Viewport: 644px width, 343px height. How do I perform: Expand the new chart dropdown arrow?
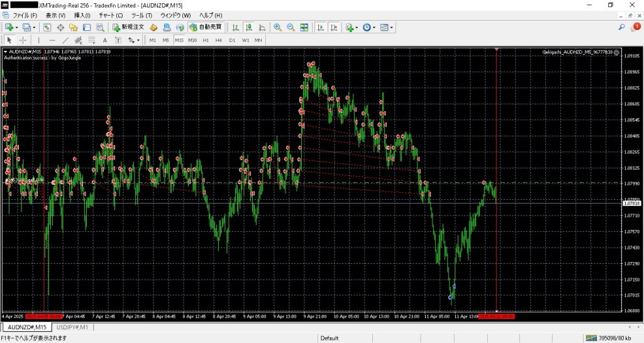tap(16, 28)
